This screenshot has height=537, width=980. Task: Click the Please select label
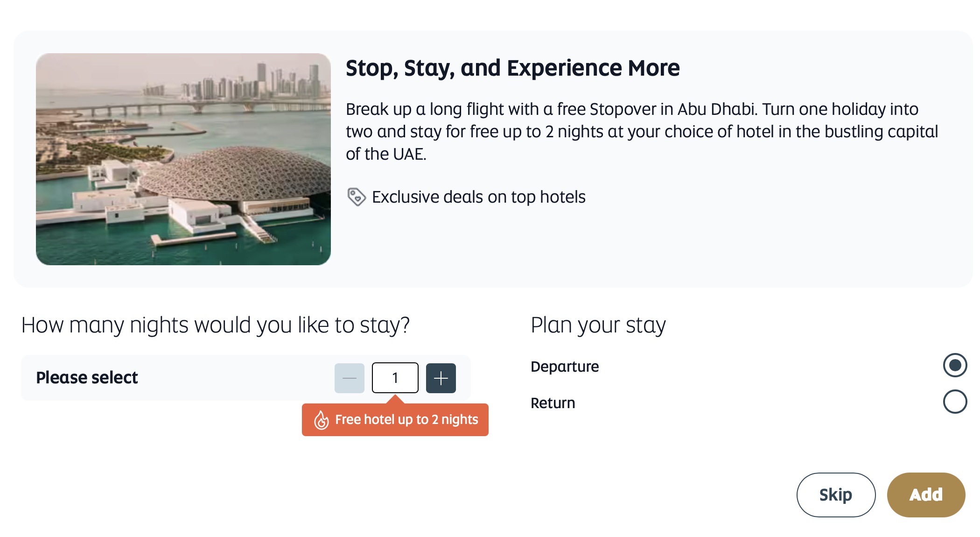point(87,377)
